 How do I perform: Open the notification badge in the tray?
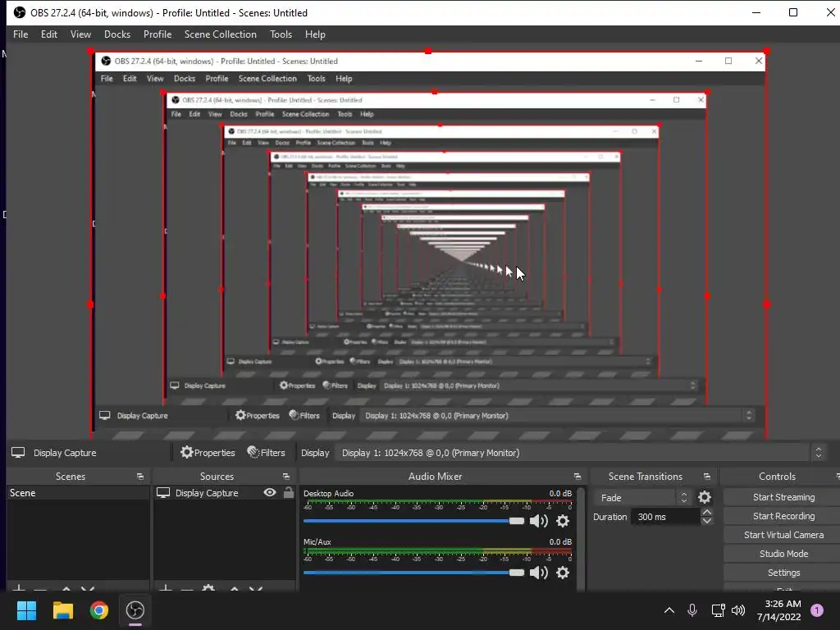pyautogui.click(x=817, y=610)
